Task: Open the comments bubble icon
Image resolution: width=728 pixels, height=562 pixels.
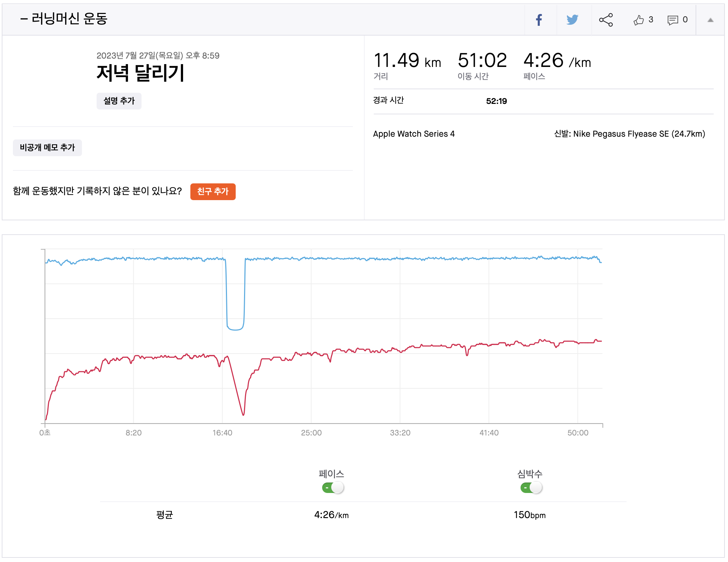Action: (673, 20)
